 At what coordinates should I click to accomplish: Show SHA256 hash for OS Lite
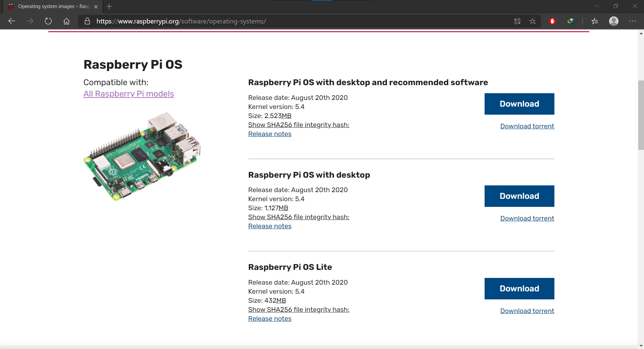point(299,309)
